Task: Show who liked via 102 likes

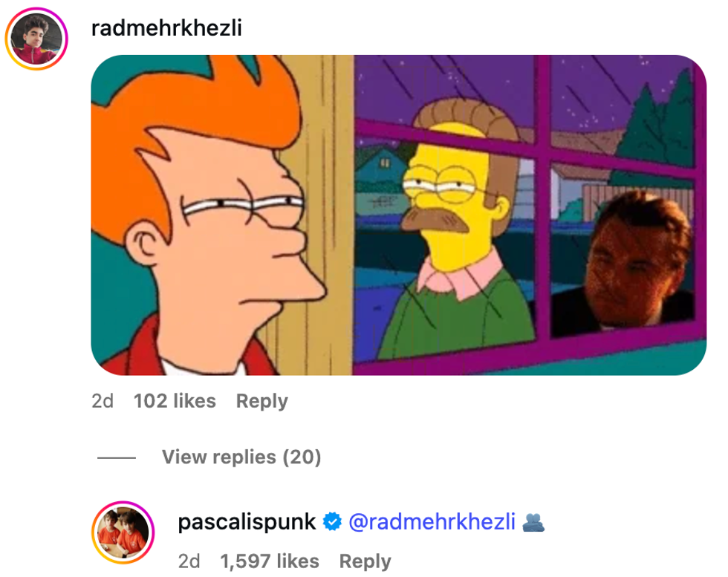Action: coord(175,401)
